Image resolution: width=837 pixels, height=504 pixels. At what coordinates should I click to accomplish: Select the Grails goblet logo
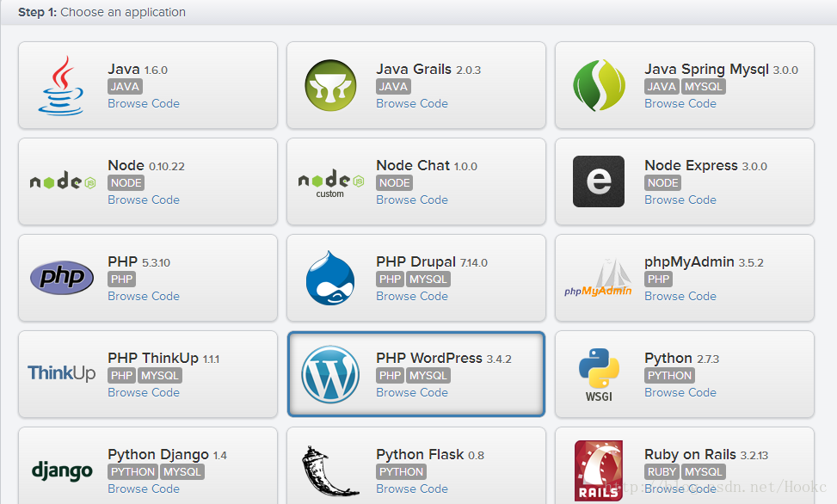click(330, 85)
